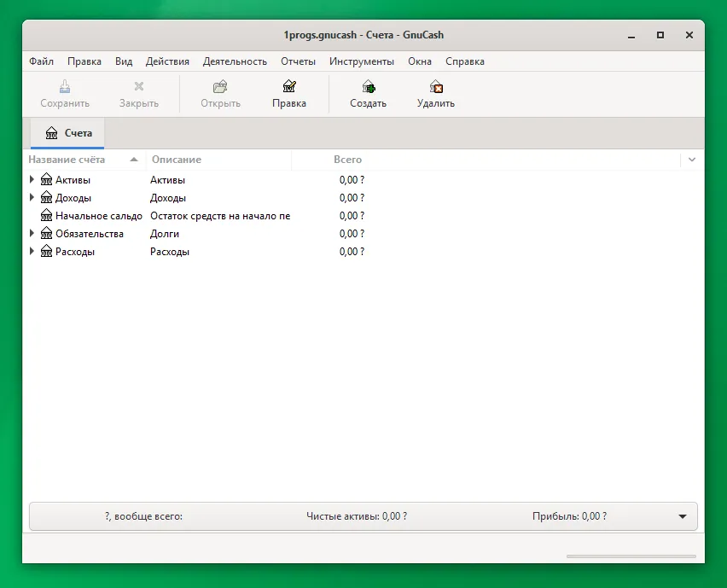Switch to the Счета tab
Screen dimensions: 727x588
[68, 133]
